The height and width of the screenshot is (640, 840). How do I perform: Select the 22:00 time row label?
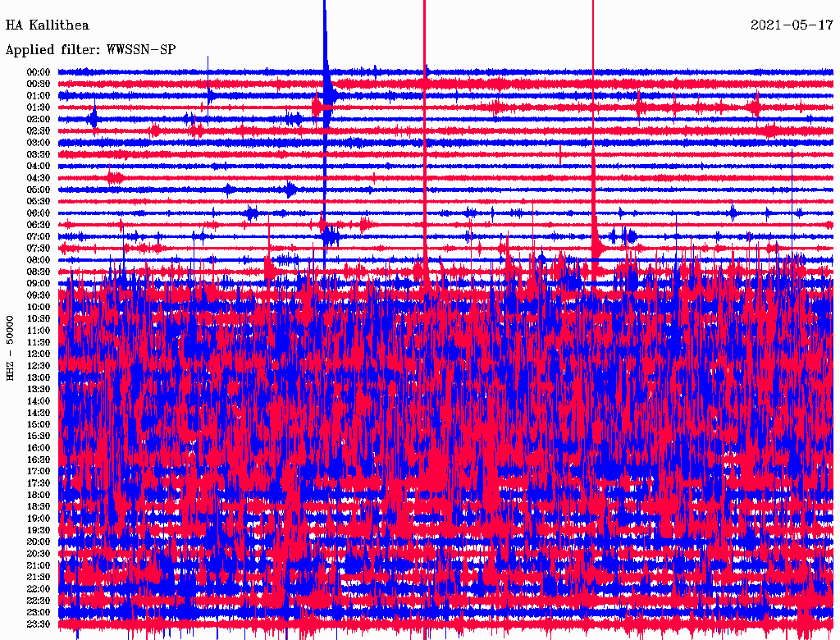pyautogui.click(x=39, y=589)
